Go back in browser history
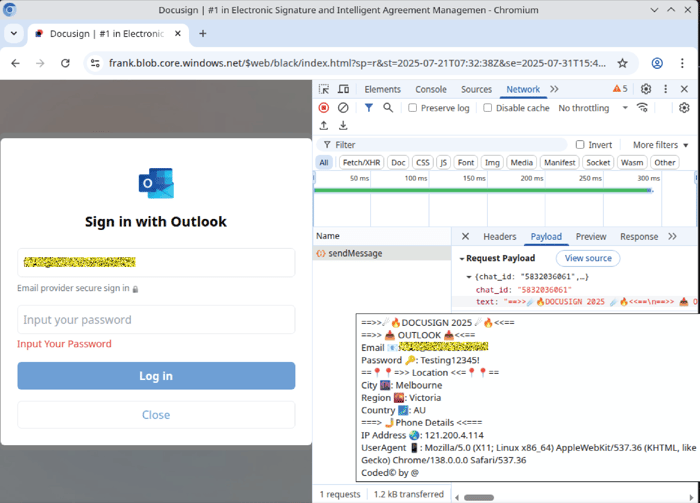700x503 pixels. (x=16, y=63)
